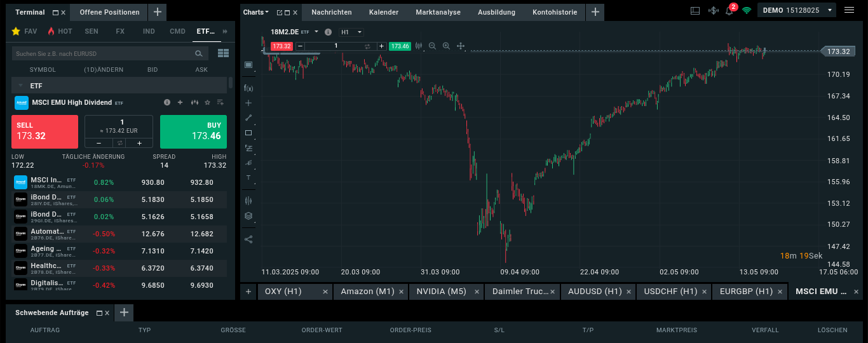Click the BUY 173.46 button
Viewport: 868px width, 343px height.
pos(193,131)
